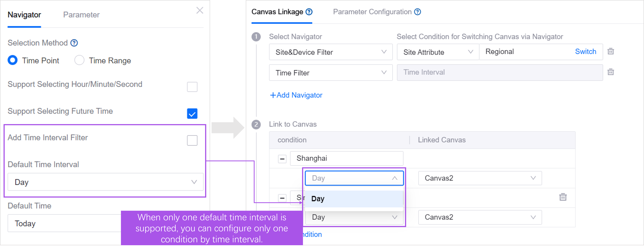Switch to the Parameter tab

click(x=81, y=15)
